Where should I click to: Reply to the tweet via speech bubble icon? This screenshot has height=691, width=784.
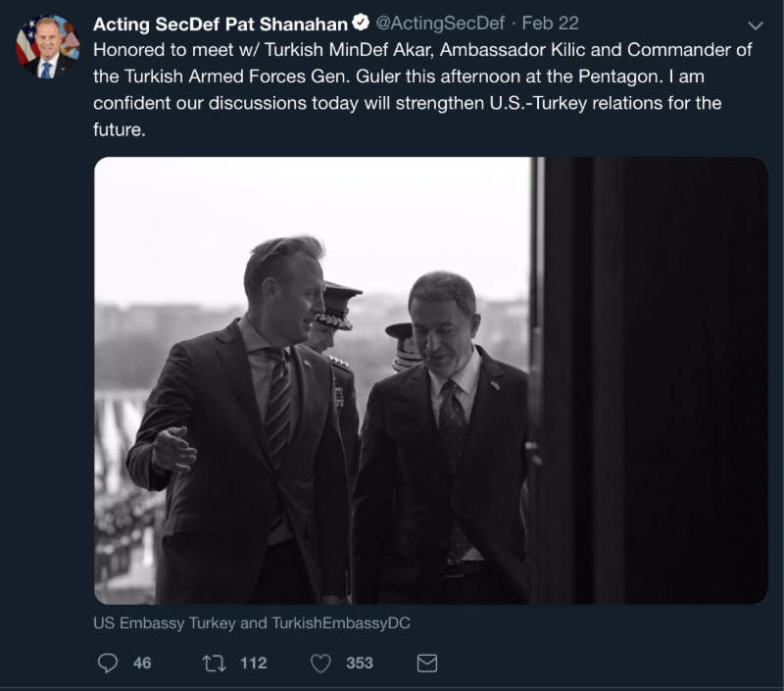108,664
